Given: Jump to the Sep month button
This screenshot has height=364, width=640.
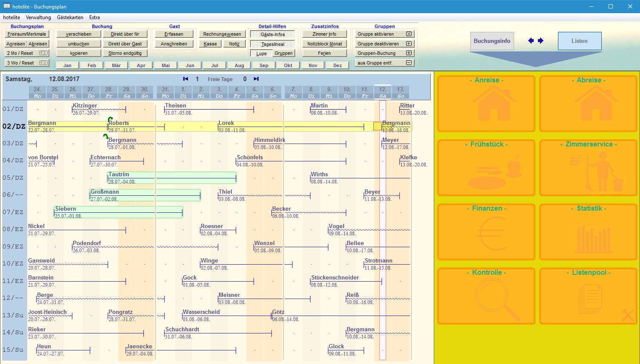Looking at the screenshot, I should (x=264, y=65).
